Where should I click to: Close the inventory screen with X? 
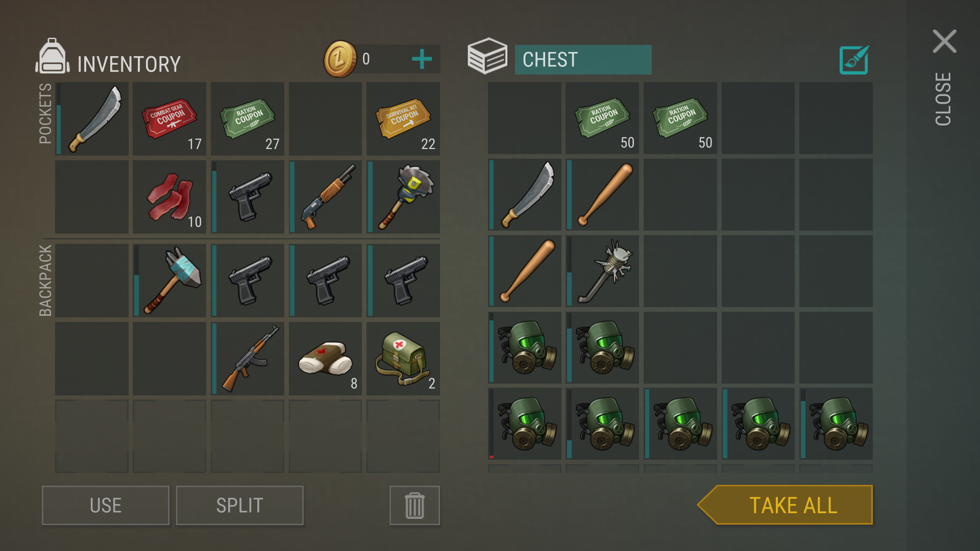pyautogui.click(x=944, y=41)
